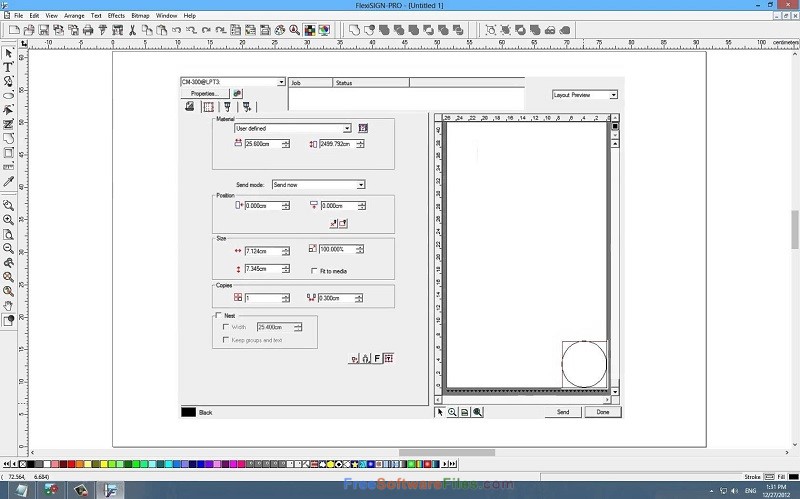Select the arrow Select tool

tap(8, 53)
